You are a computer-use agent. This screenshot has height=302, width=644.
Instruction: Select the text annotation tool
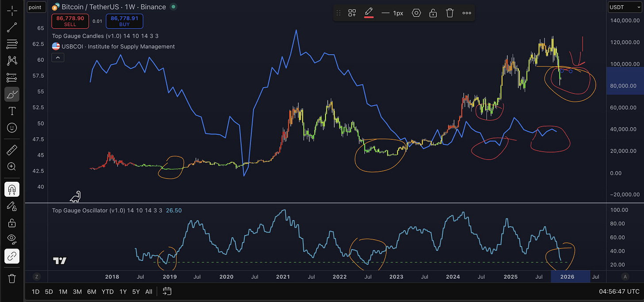(x=12, y=111)
